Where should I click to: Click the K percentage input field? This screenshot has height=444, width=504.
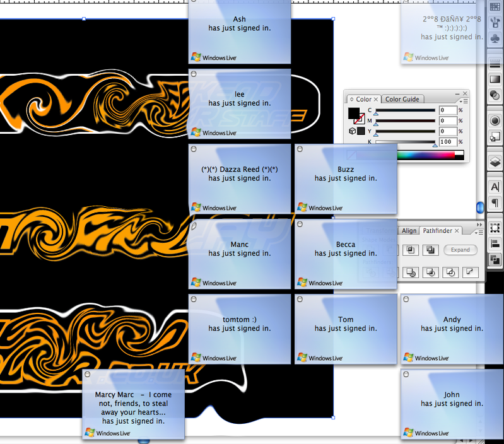[448, 142]
